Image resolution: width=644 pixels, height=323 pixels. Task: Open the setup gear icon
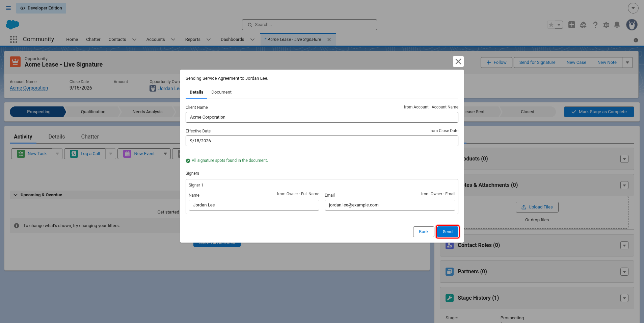[x=606, y=25]
